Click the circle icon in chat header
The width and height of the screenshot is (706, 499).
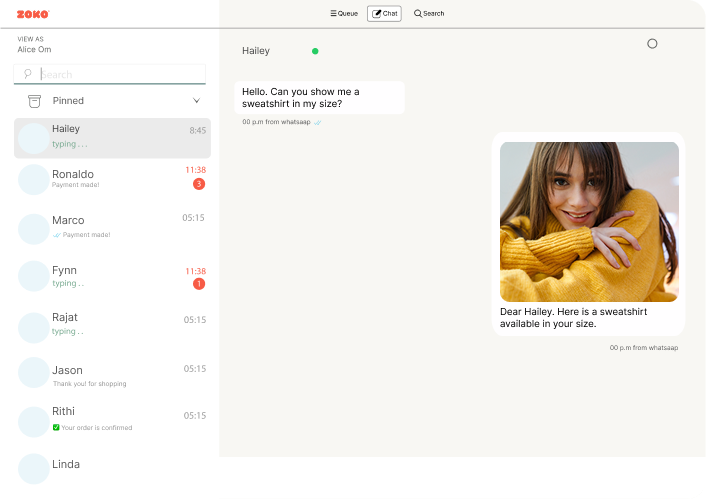pyautogui.click(x=652, y=44)
